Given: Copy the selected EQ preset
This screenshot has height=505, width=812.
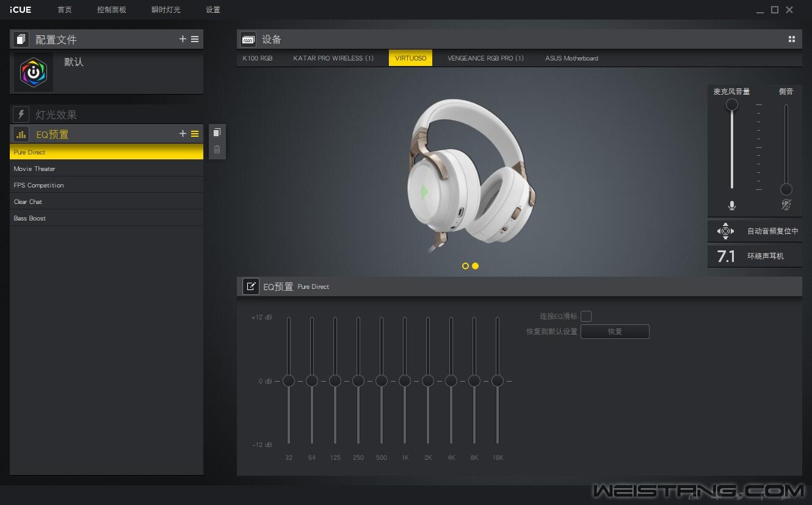Looking at the screenshot, I should [217, 133].
